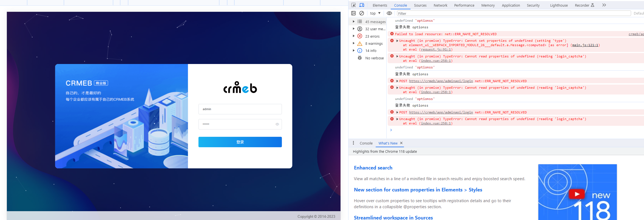Click the 45 messages list icon

pos(360,21)
